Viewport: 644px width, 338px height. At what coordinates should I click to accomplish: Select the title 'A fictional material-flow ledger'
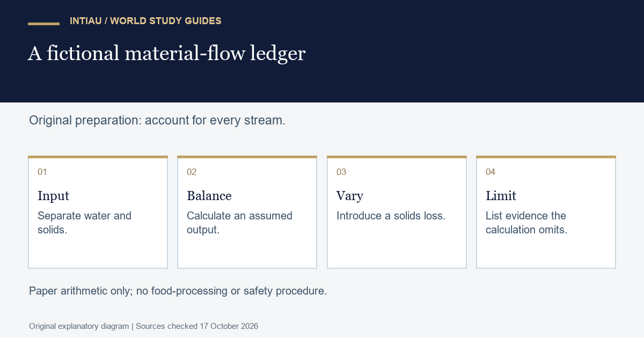pos(166,53)
